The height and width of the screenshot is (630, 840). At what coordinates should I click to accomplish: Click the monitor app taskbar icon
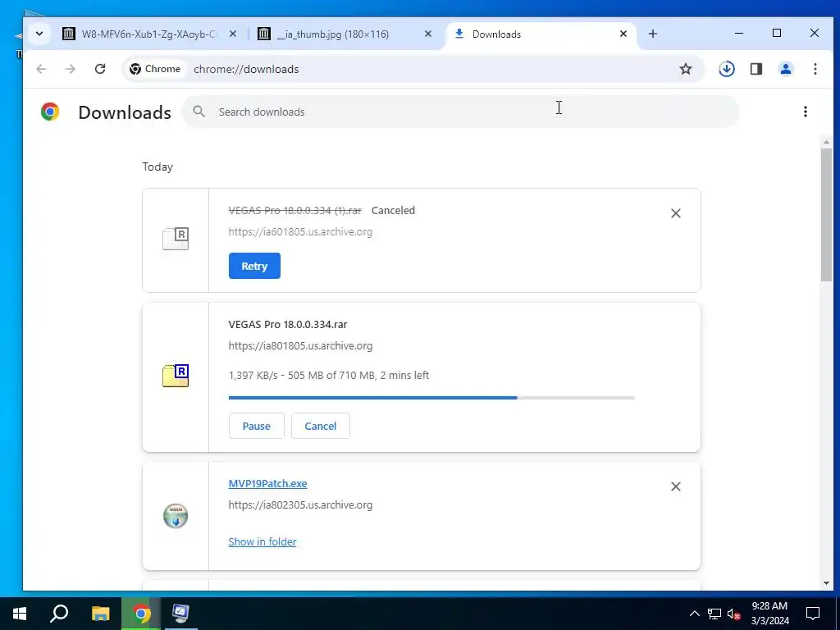click(x=180, y=614)
